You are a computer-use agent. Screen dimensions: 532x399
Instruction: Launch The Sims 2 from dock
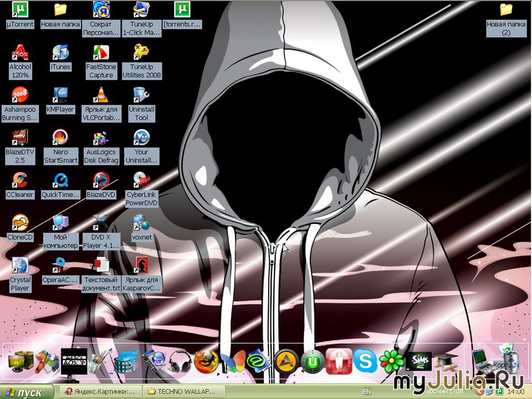(x=418, y=362)
